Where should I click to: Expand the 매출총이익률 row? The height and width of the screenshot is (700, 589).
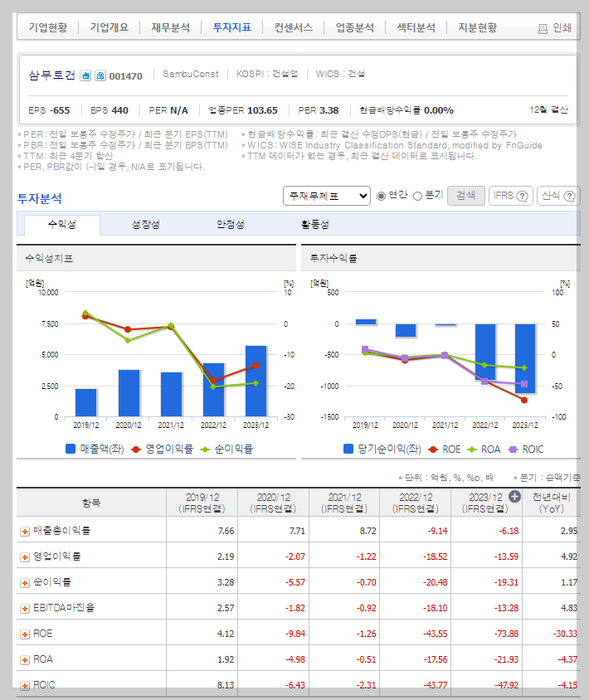click(25, 532)
